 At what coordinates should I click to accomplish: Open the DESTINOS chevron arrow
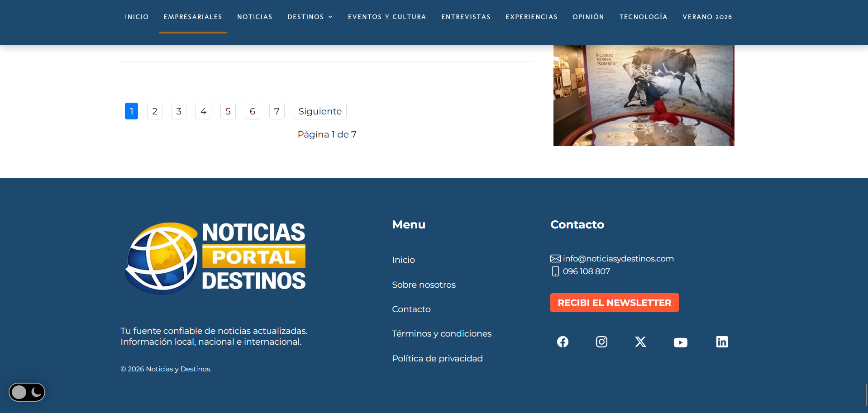click(x=330, y=17)
